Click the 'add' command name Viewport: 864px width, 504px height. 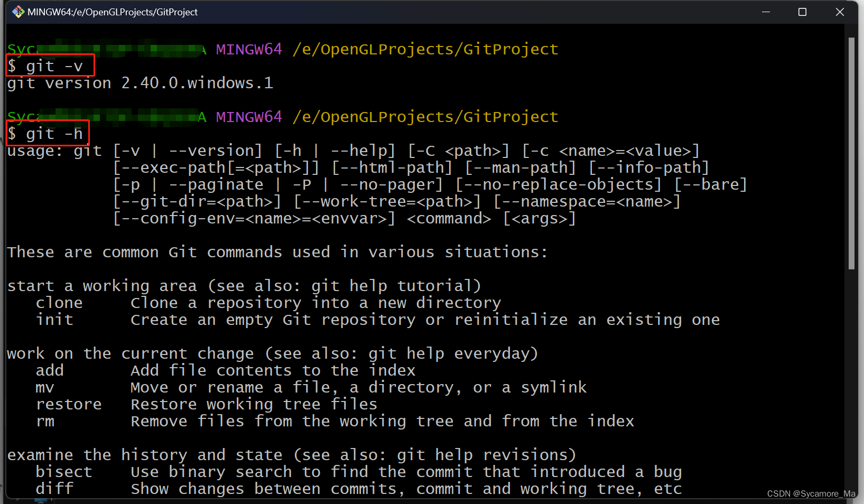(50, 370)
